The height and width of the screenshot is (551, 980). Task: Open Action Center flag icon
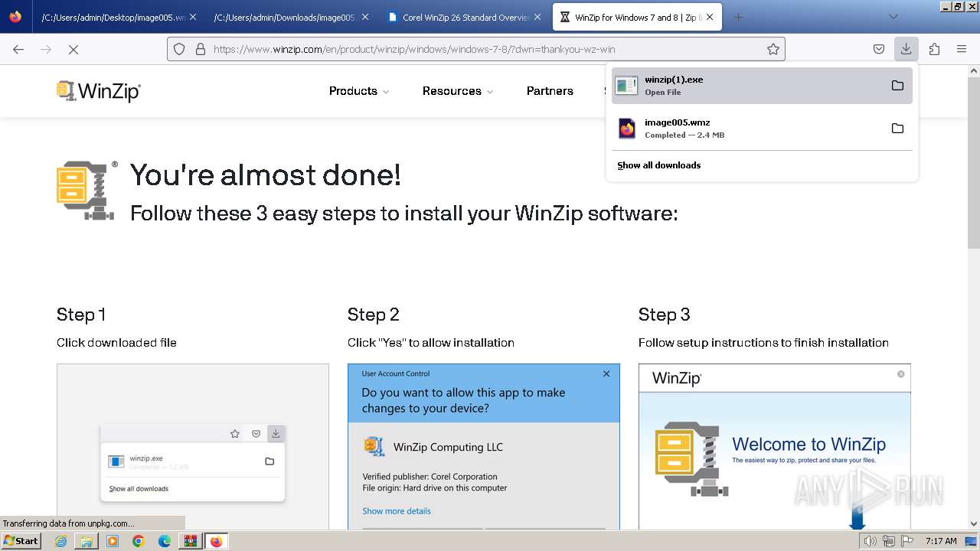[x=906, y=541]
